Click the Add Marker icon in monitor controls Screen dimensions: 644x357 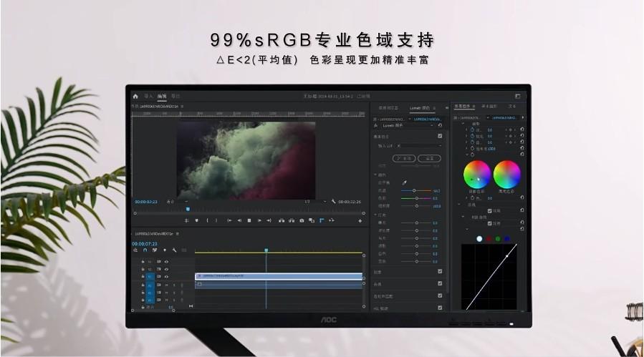(x=196, y=220)
